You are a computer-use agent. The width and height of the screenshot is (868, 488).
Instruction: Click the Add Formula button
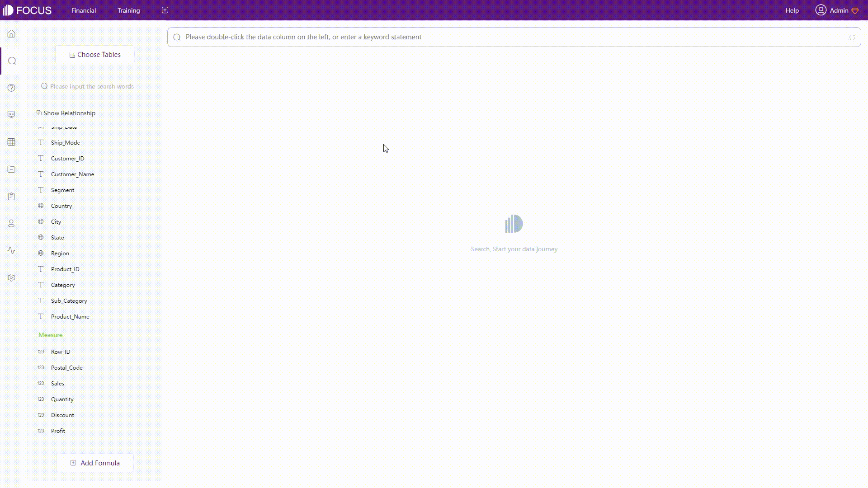click(95, 463)
